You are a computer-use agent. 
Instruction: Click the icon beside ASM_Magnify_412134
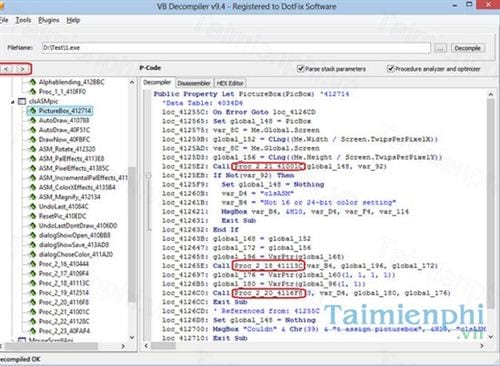click(x=32, y=197)
